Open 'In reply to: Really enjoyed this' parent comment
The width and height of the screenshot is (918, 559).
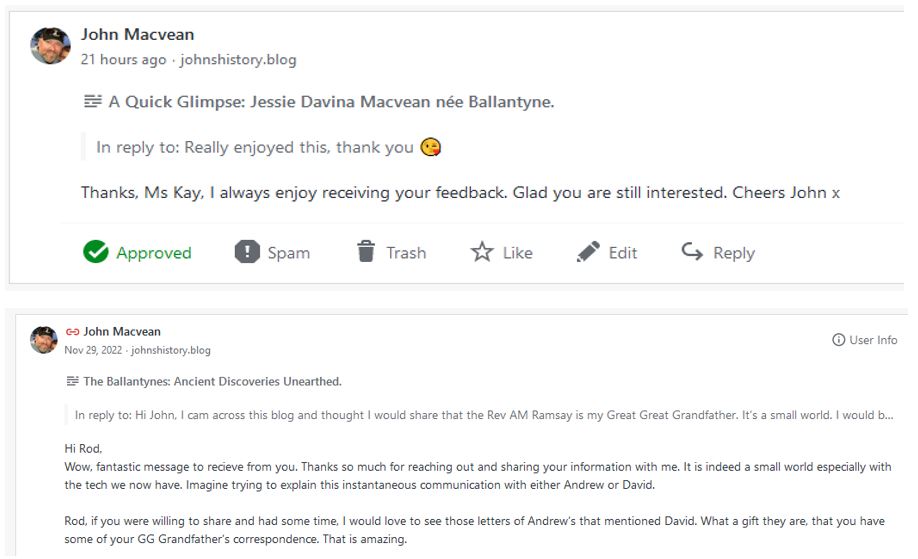(255, 147)
